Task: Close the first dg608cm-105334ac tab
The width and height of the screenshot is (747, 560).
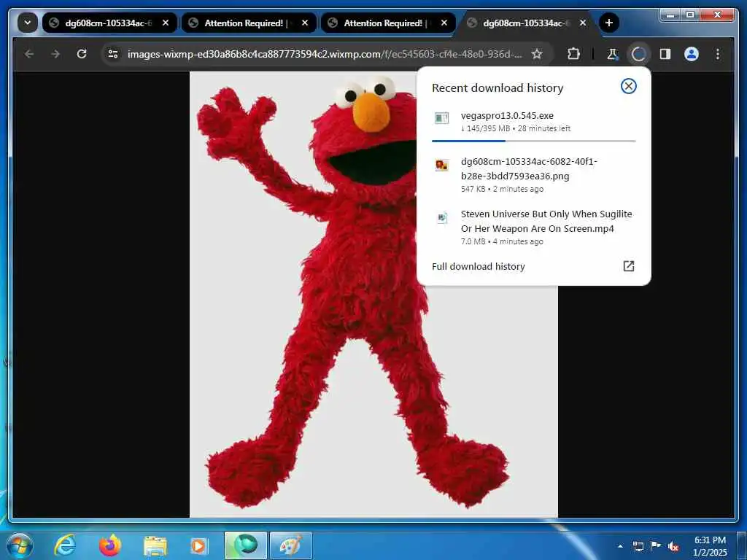Action: tap(166, 23)
